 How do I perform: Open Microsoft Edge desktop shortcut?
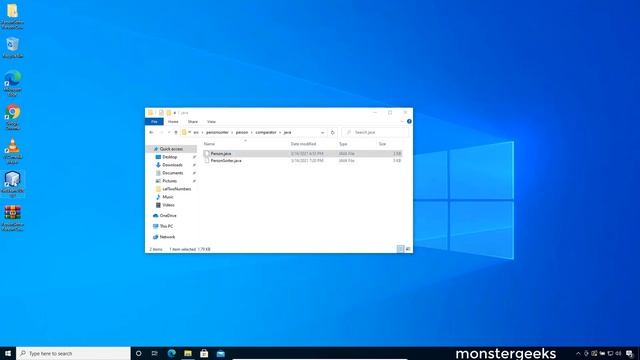point(13,83)
